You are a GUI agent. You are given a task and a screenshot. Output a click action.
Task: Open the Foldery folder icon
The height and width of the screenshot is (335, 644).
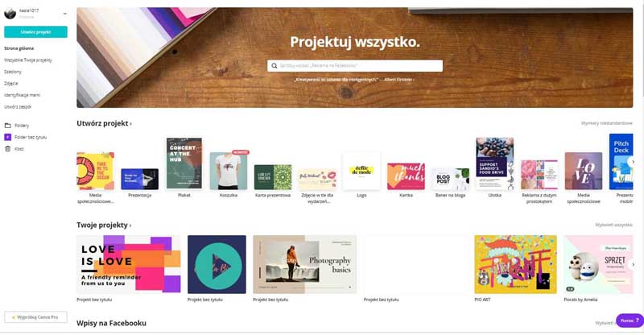click(8, 126)
